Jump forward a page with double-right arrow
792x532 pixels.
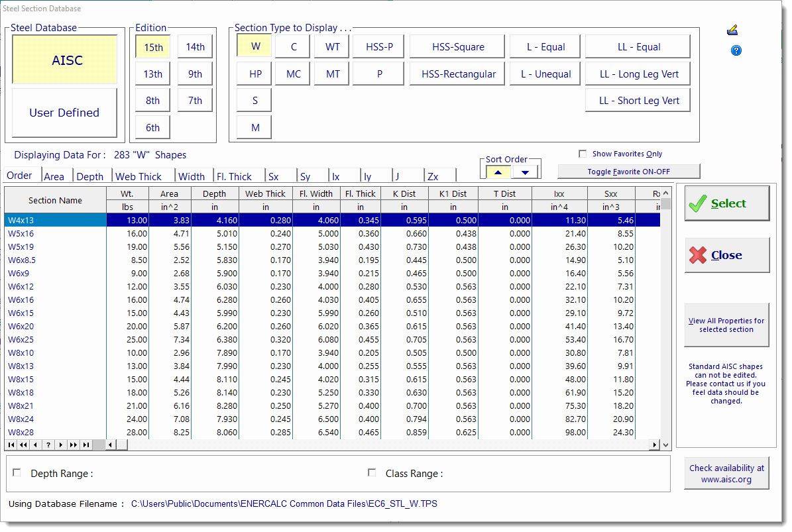click(x=74, y=445)
